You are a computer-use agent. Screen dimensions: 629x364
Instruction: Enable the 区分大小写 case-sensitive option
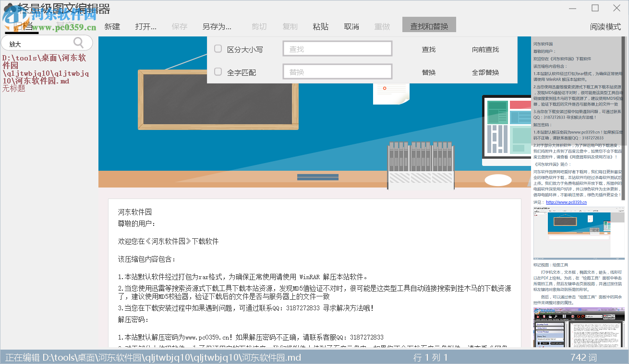[x=218, y=49]
